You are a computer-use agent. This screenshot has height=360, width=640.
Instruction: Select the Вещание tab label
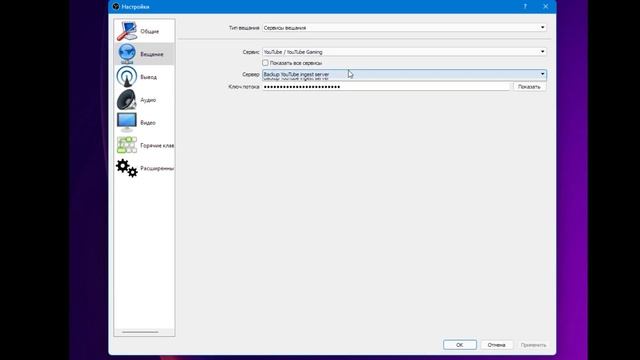pos(152,54)
